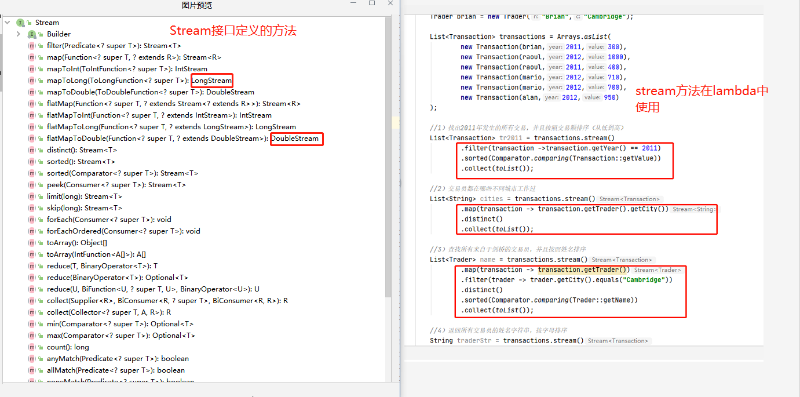Click method icon beside distinct() row
Viewport: 800px width, 397px height.
[x=32, y=150]
